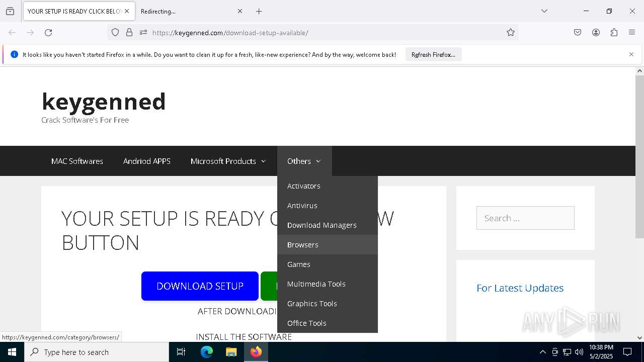The image size is (644, 362).
Task: Open the clock showing 10:38 PM
Action: coord(601,352)
